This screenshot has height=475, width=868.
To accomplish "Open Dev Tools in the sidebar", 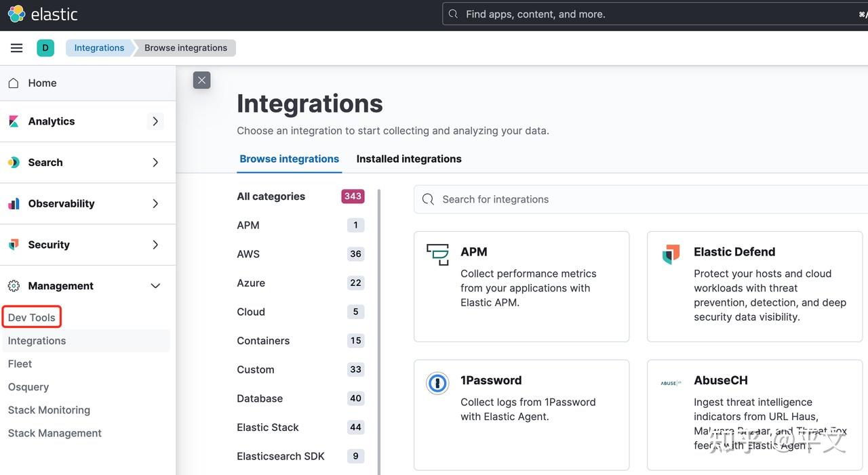I will [x=32, y=317].
